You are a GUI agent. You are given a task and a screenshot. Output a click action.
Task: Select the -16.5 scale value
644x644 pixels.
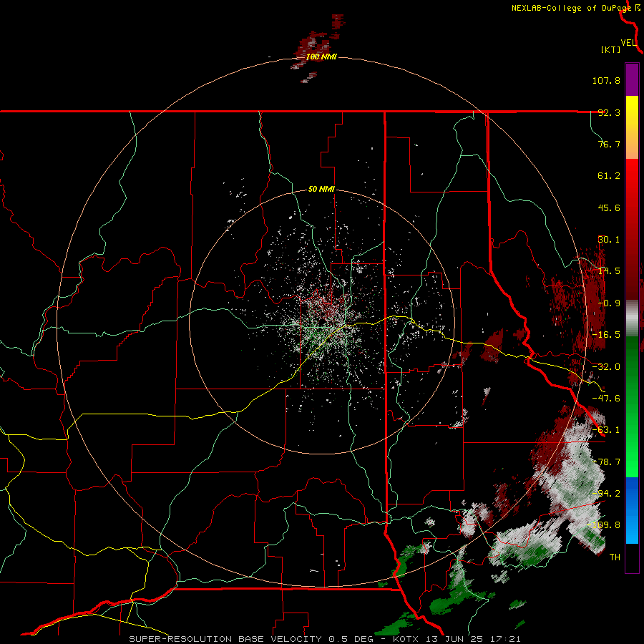[606, 335]
